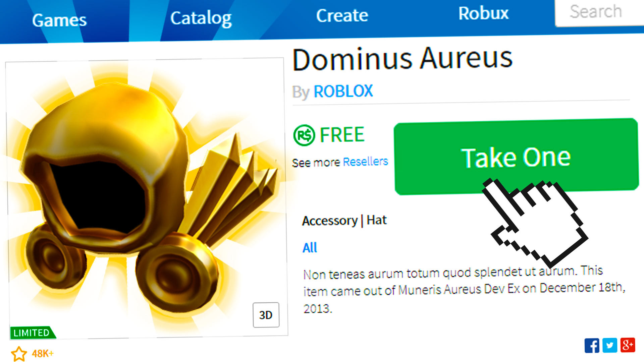Viewport: 644px width, 362px height.
Task: Click the Dominus Aureus title text
Action: tap(402, 59)
